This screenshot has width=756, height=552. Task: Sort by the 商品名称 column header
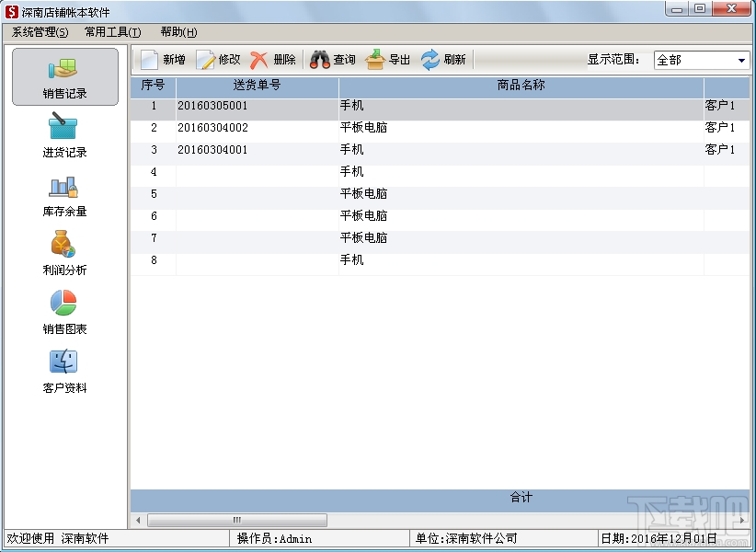pyautogui.click(x=521, y=86)
